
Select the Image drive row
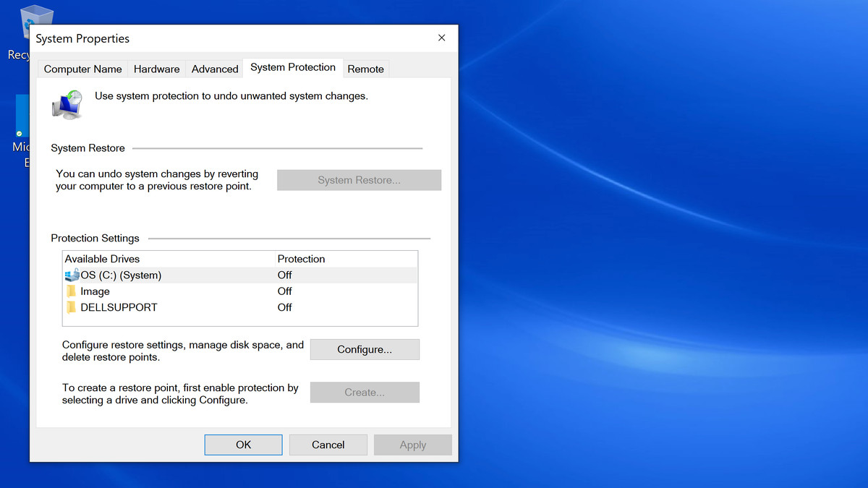240,291
